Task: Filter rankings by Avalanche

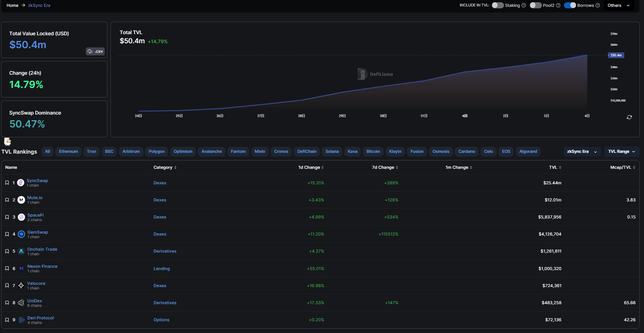Action: point(212,152)
